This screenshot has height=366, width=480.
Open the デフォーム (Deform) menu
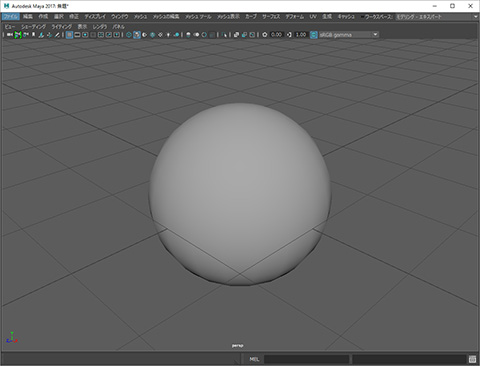point(295,17)
